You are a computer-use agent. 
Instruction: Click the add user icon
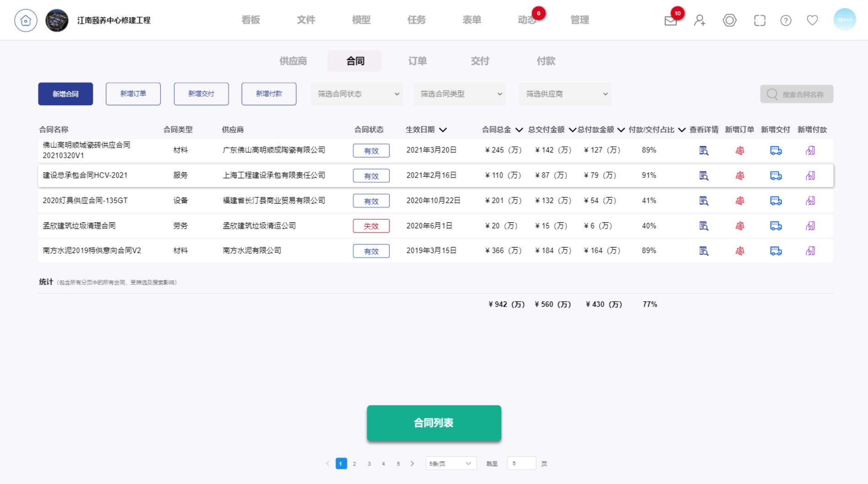point(699,21)
